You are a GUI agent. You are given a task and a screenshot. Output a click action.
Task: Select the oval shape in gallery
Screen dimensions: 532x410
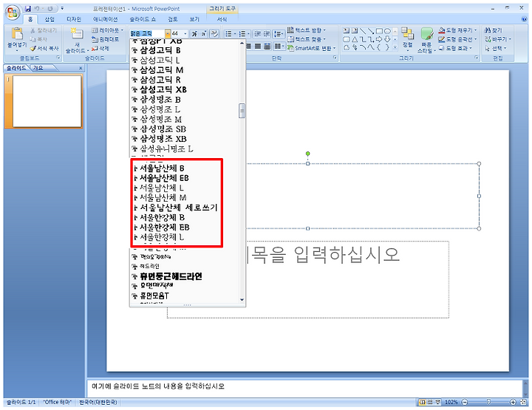(387, 31)
